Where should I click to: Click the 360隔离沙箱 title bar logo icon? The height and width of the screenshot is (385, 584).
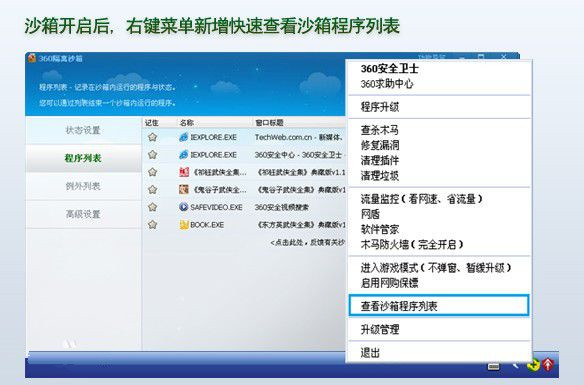click(32, 58)
